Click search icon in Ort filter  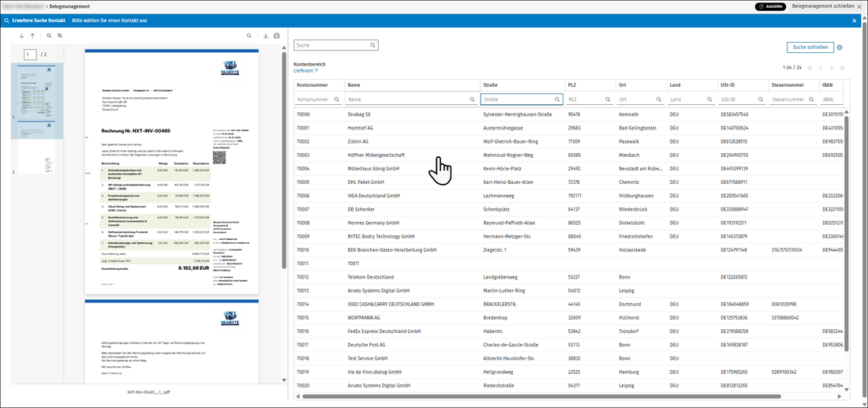[659, 99]
